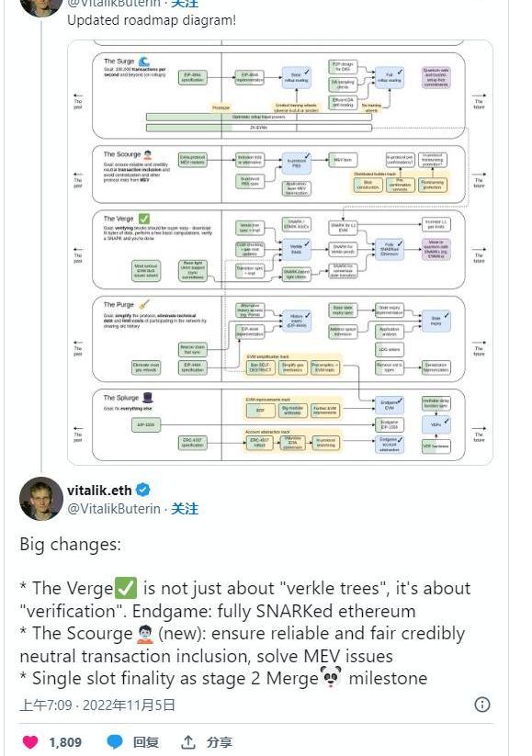Click the "Updated roadmap diagram!" tweet text
Screen dimensions: 532x756
click(x=152, y=20)
